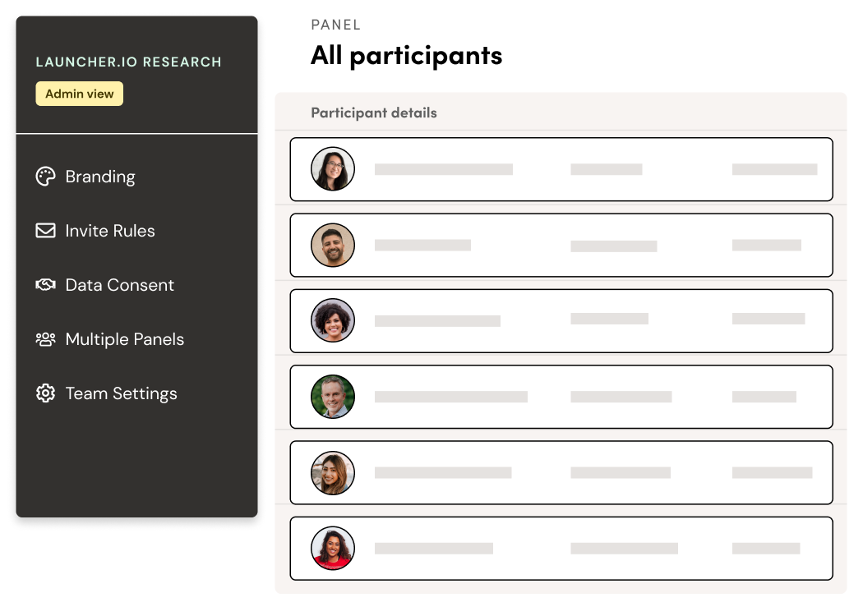This screenshot has width=863, height=616.
Task: Select the Branding palette icon
Action: point(45,176)
